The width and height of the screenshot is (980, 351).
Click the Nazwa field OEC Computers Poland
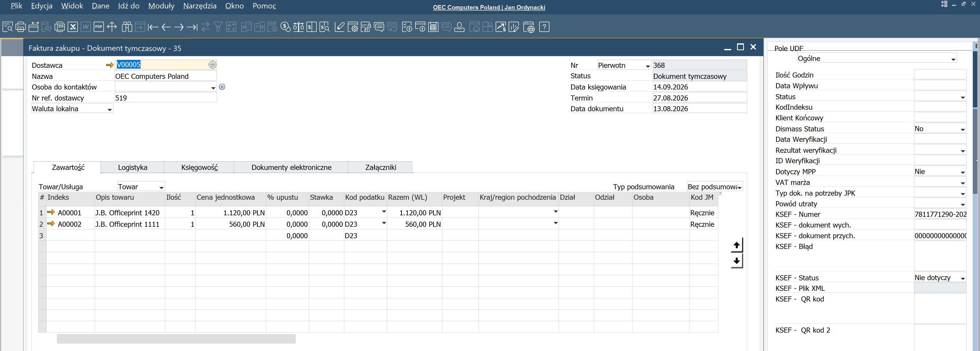[165, 76]
